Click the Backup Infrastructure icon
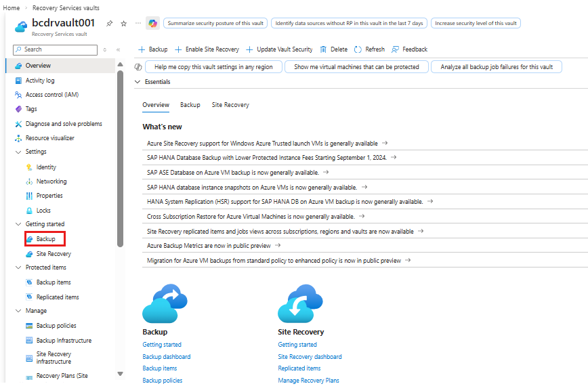Image resolution: width=588 pixels, height=386 pixels. point(29,340)
